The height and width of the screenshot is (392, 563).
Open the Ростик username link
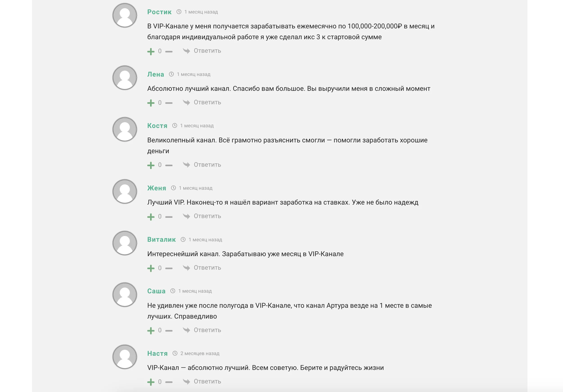pyautogui.click(x=159, y=12)
